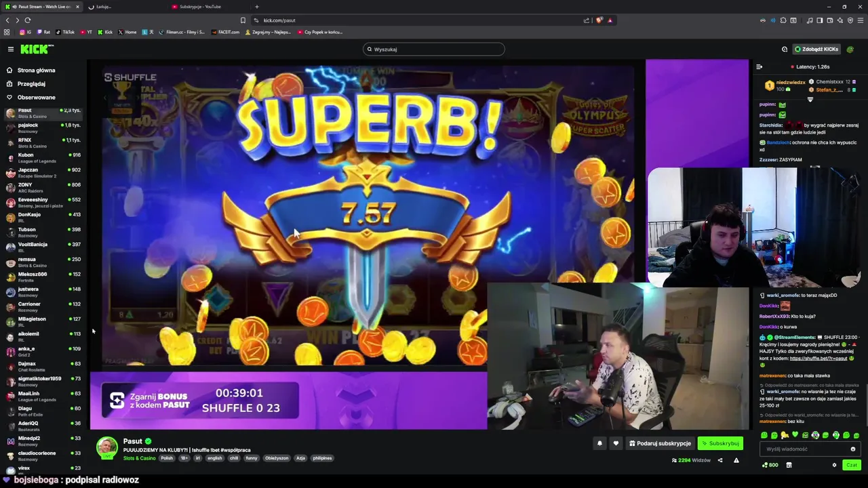
Task: Open Leo AI assistant star icon
Action: tap(840, 20)
